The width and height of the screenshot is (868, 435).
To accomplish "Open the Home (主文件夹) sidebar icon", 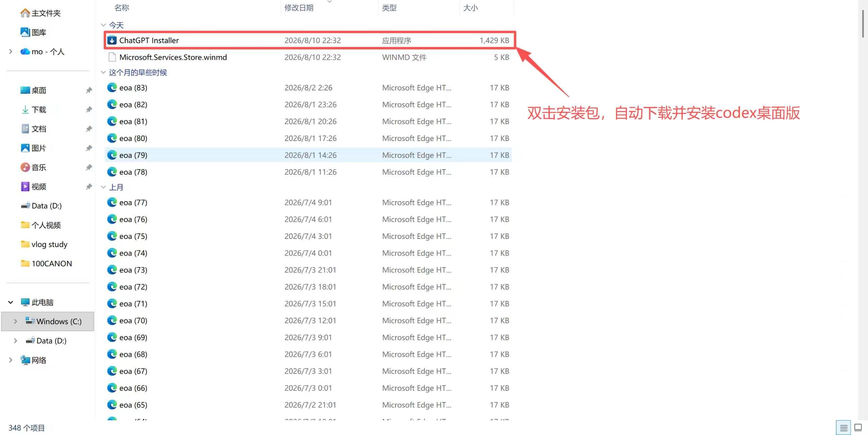I will [x=25, y=13].
